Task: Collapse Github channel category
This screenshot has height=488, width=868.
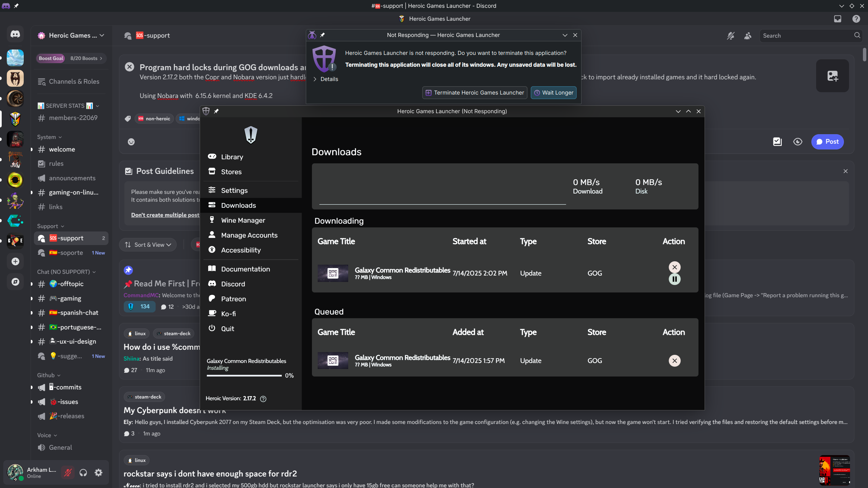Action: point(49,375)
